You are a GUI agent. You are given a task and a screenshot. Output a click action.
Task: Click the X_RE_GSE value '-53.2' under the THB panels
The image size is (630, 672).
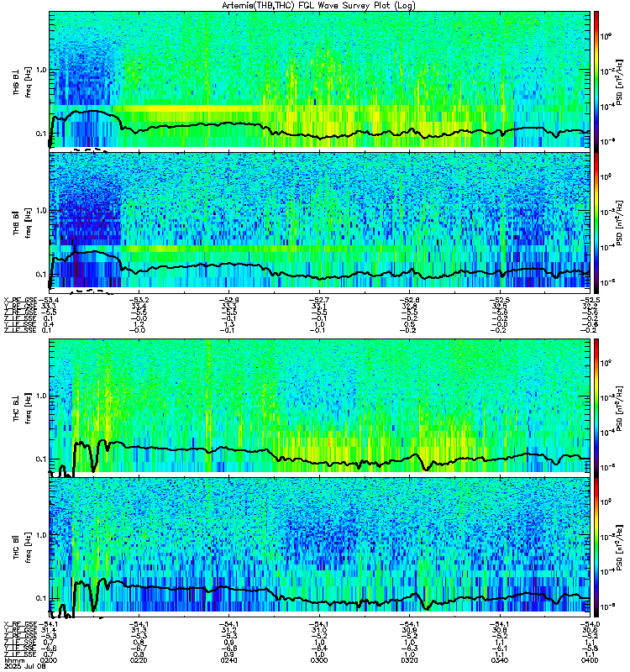138,300
